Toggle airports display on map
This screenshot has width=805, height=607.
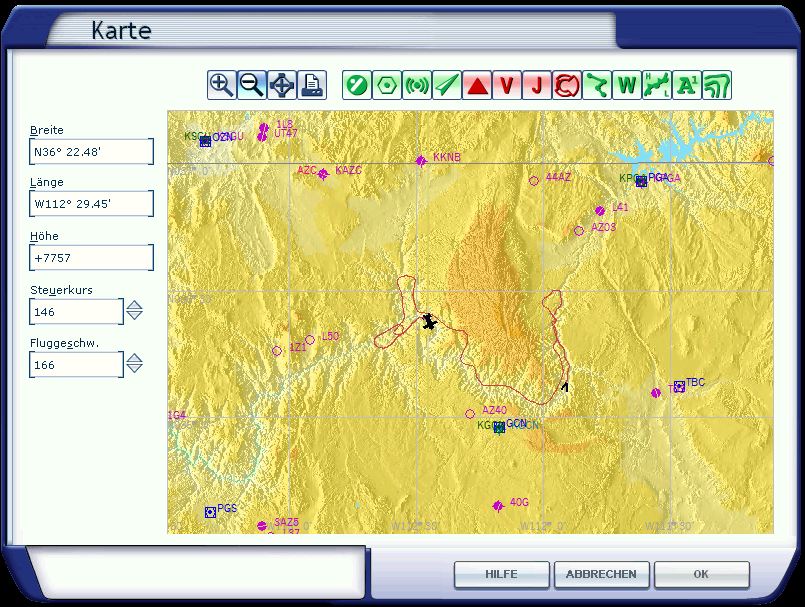pyautogui.click(x=357, y=85)
